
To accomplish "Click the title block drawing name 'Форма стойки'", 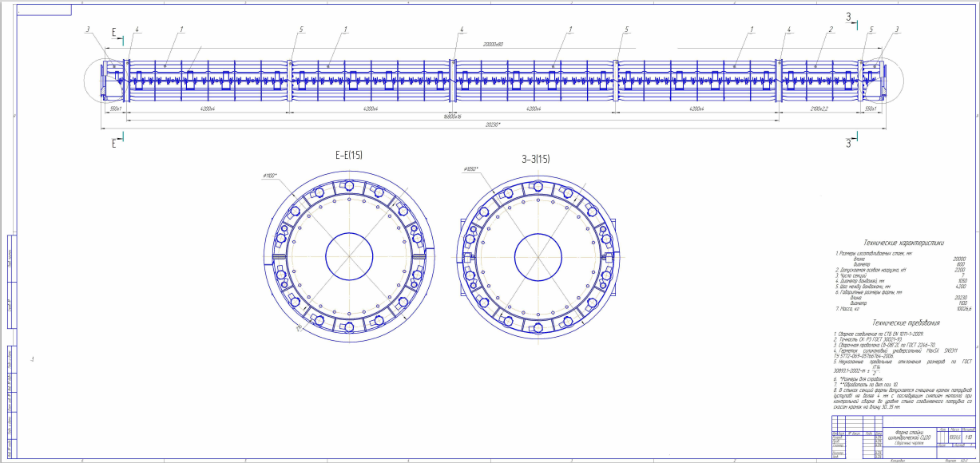I will click(x=910, y=433).
